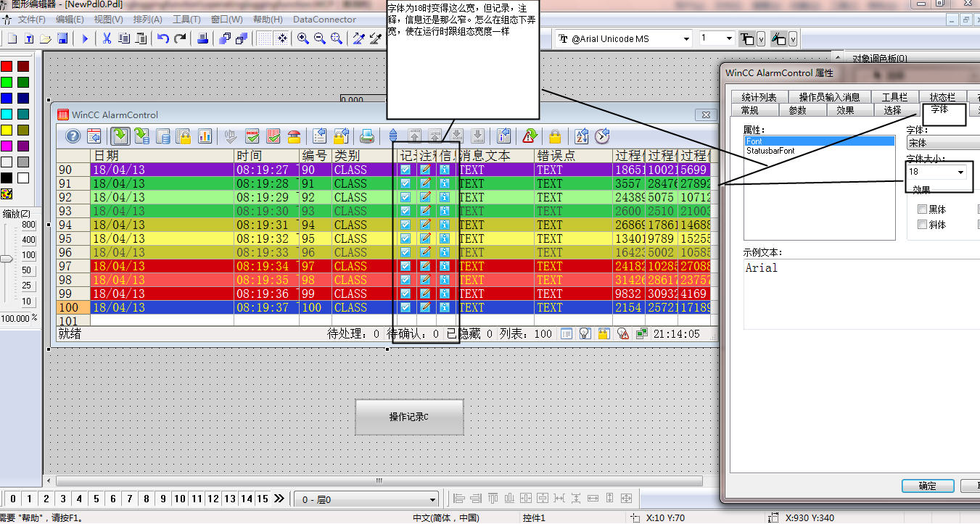Switch to the 工具栏 tab
This screenshot has width=980, height=524.
tap(894, 97)
